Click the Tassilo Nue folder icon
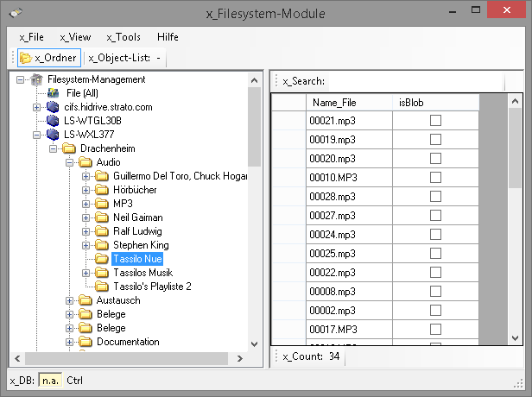The height and width of the screenshot is (397, 532). tap(102, 259)
